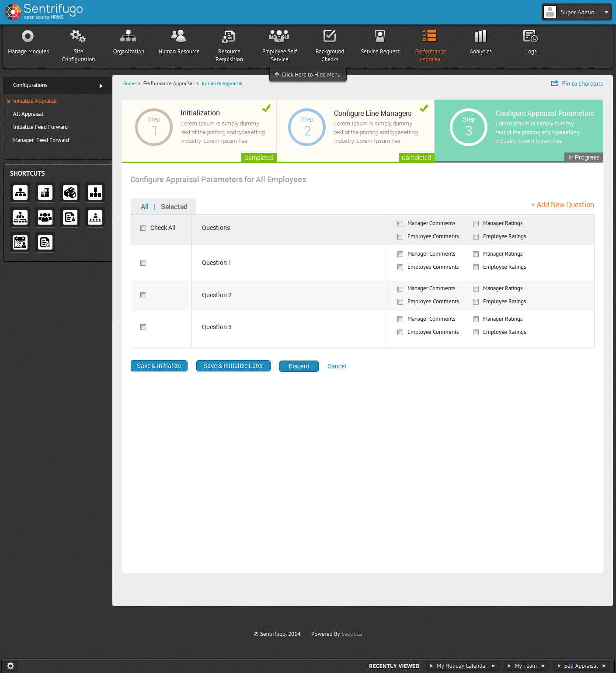Click the org hierarchy shortcut icon
Screen dimensions: 616x673
click(x=20, y=192)
